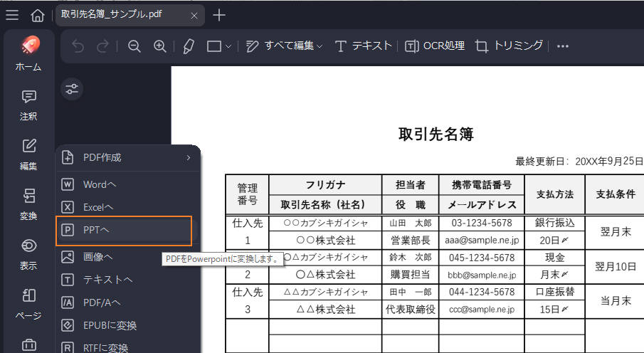Click the 045-1234-5678 phone cell
Viewport: 644px width, 353px height.
[x=482, y=258]
